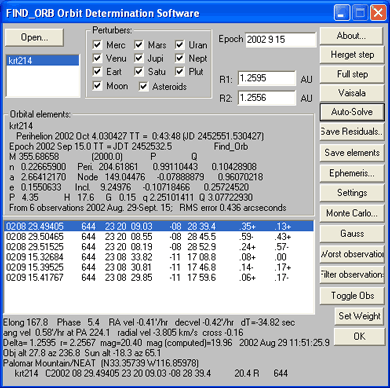The image size is (390, 388).
Task: Minimize the FIND_ORB window
Action: 341,13
